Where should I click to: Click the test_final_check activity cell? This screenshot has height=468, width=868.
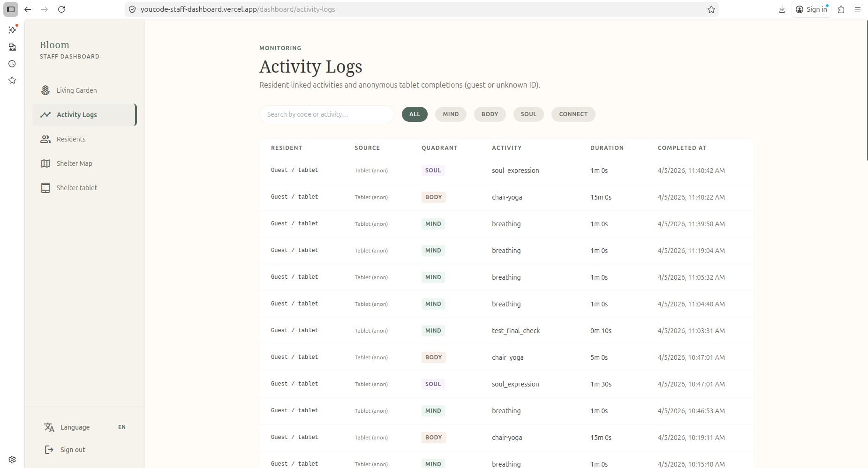[x=516, y=331]
